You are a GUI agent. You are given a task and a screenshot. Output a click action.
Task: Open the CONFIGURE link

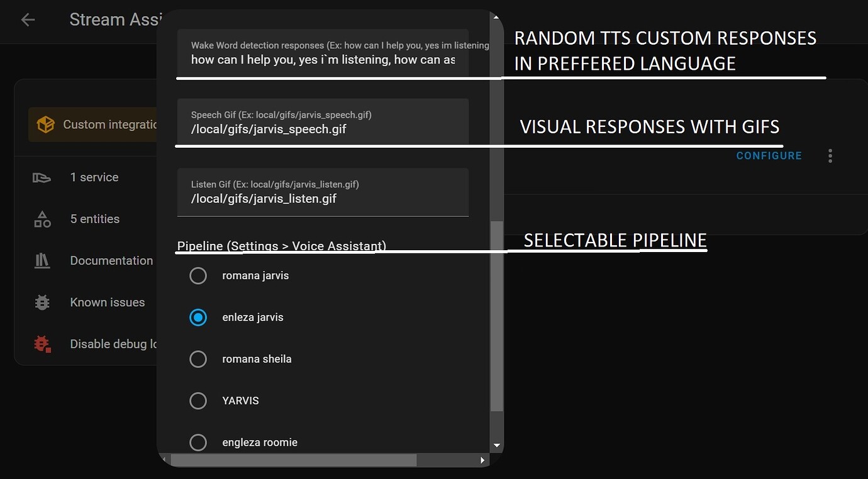[769, 155]
